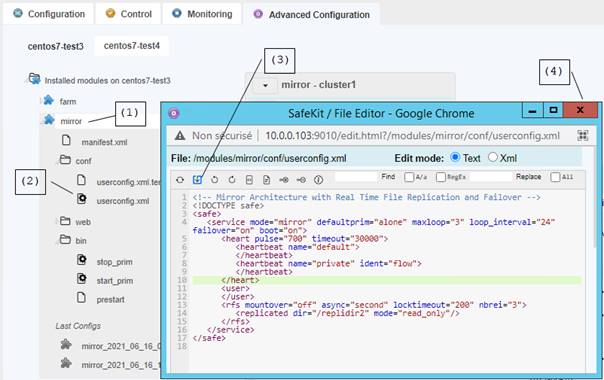The height and width of the screenshot is (380, 604).
Task: Expand the web folder in module tree
Action: coord(56,221)
